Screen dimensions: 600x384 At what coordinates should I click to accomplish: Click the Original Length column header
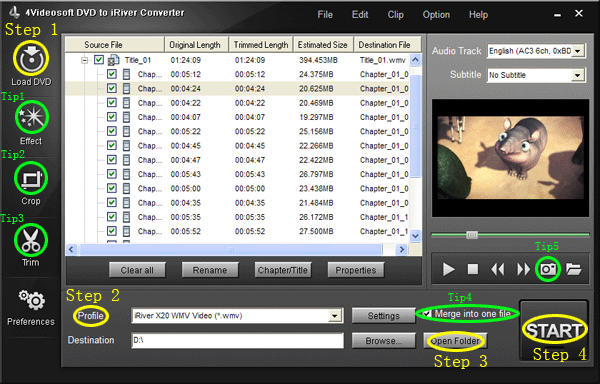pyautogui.click(x=197, y=45)
